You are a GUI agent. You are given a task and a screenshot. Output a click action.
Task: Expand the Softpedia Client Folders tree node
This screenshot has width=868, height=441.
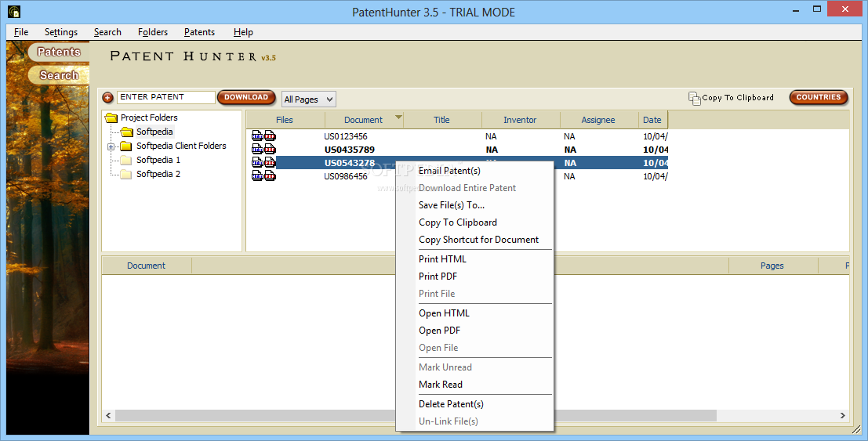click(x=111, y=146)
